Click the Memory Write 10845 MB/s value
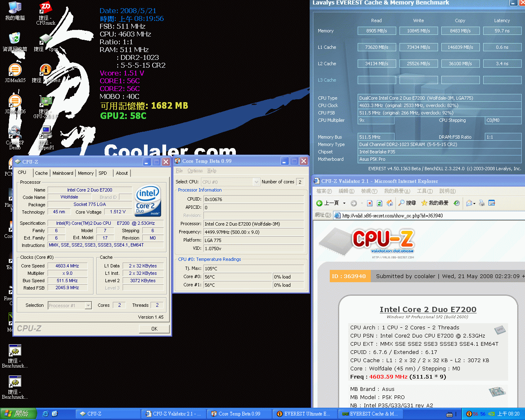Viewport: 525px width, 420px height. click(x=418, y=31)
